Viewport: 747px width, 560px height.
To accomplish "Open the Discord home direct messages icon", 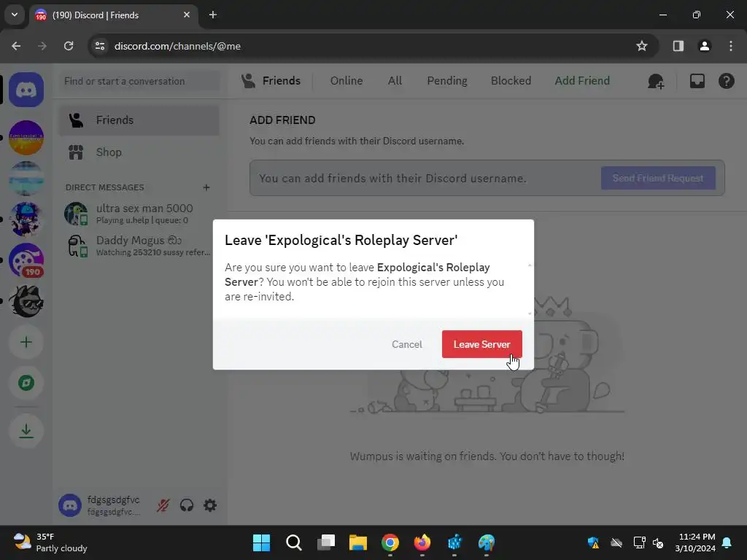I will point(26,90).
